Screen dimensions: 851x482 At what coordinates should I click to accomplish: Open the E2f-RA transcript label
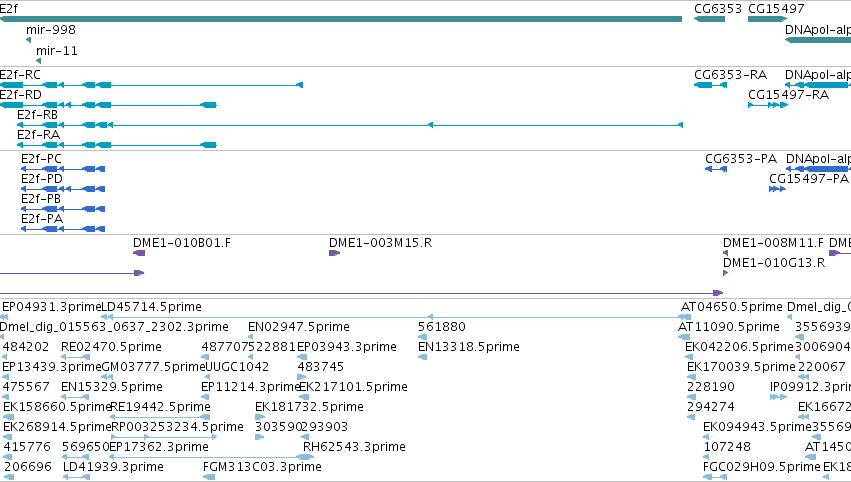click(x=38, y=135)
